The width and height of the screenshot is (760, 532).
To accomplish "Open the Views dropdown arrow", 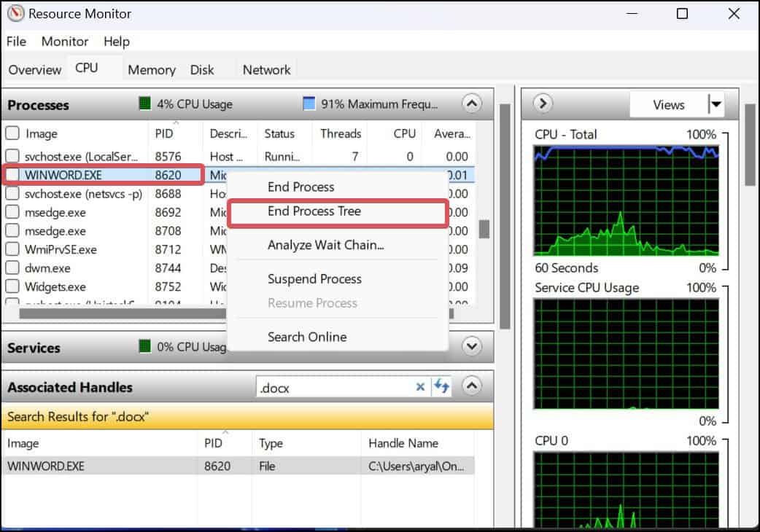I will point(716,104).
